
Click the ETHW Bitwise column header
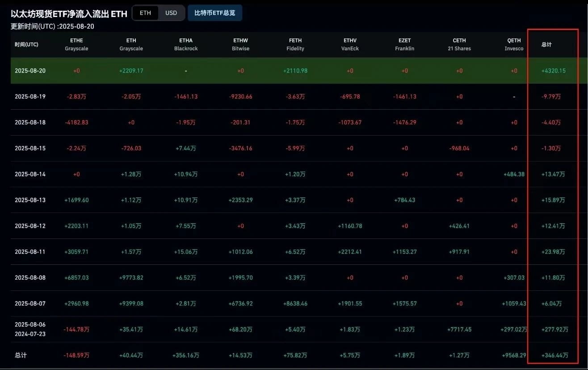pyautogui.click(x=240, y=44)
